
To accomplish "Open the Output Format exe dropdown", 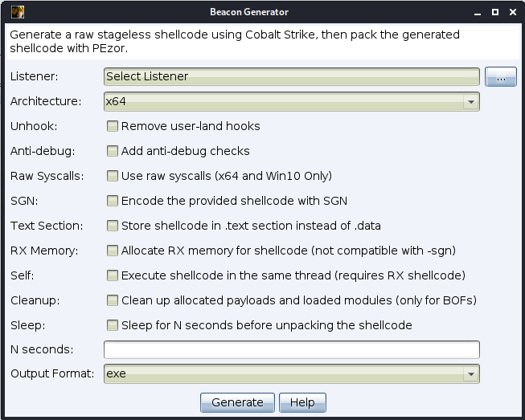I will point(292,374).
